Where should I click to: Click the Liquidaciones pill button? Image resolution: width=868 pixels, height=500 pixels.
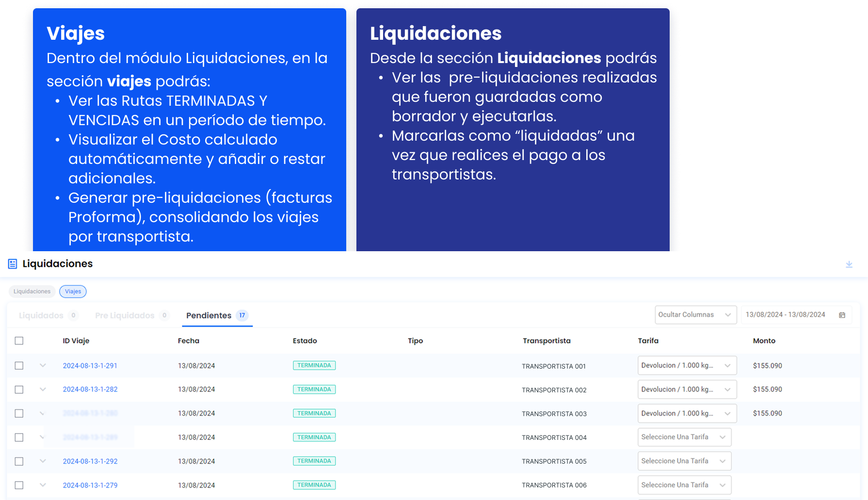32,291
